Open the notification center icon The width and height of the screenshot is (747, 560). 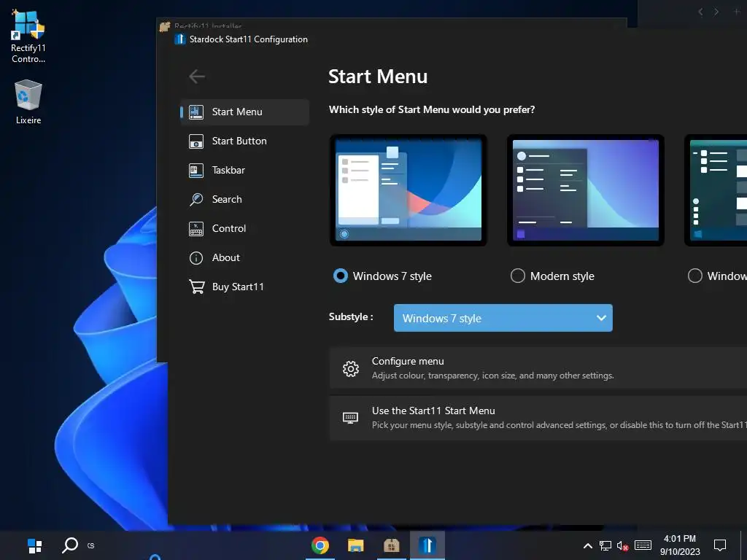pos(720,545)
